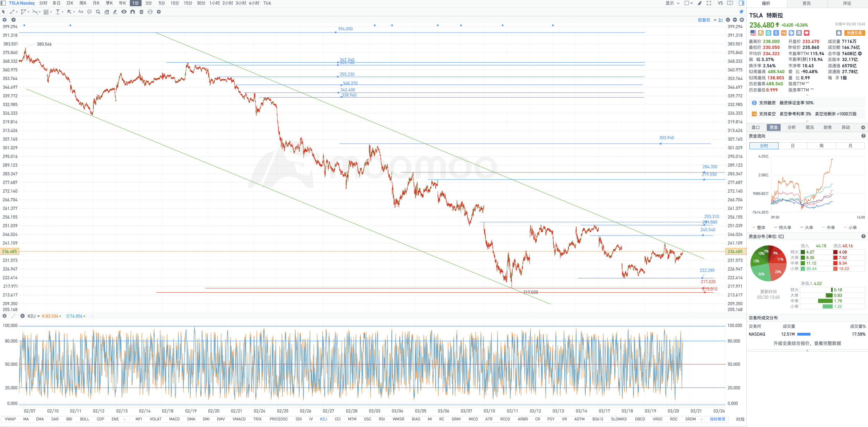
Task: Switch to the 5分 timeframe
Action: coord(162,3)
